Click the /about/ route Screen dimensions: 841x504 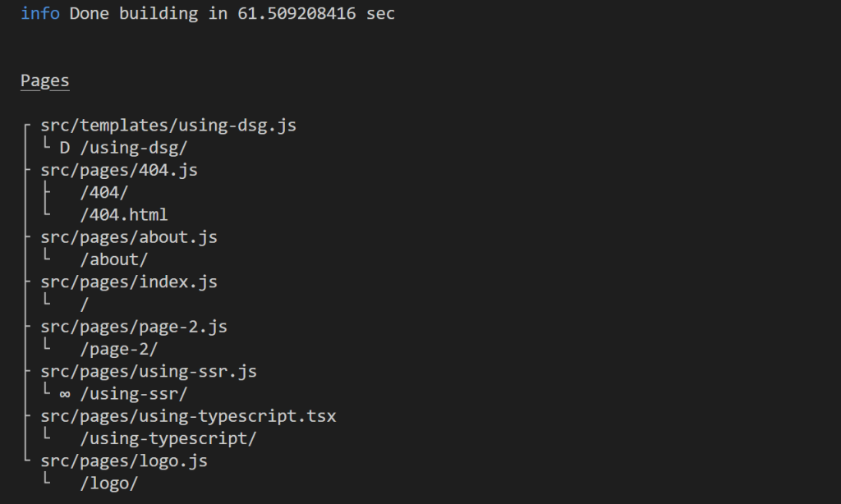point(113,260)
